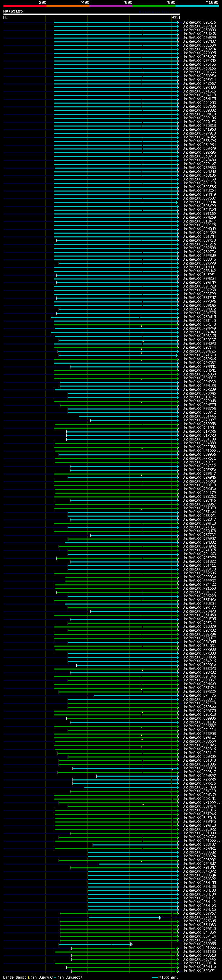Select hit label UniRef100_P42067
222x980 pixels.
[x=199, y=84]
